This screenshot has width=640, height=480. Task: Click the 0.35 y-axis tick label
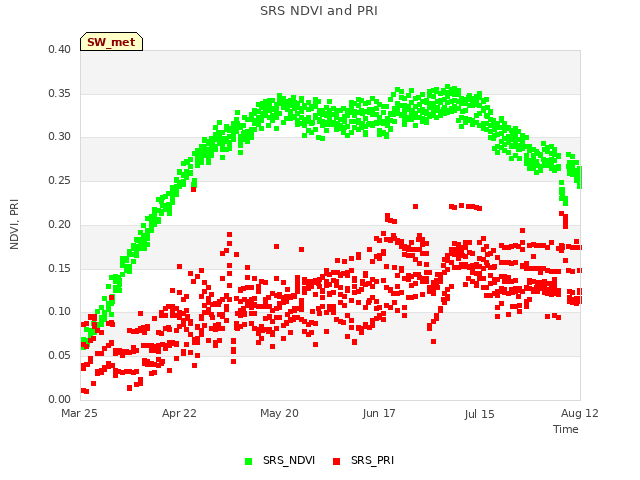[60, 93]
